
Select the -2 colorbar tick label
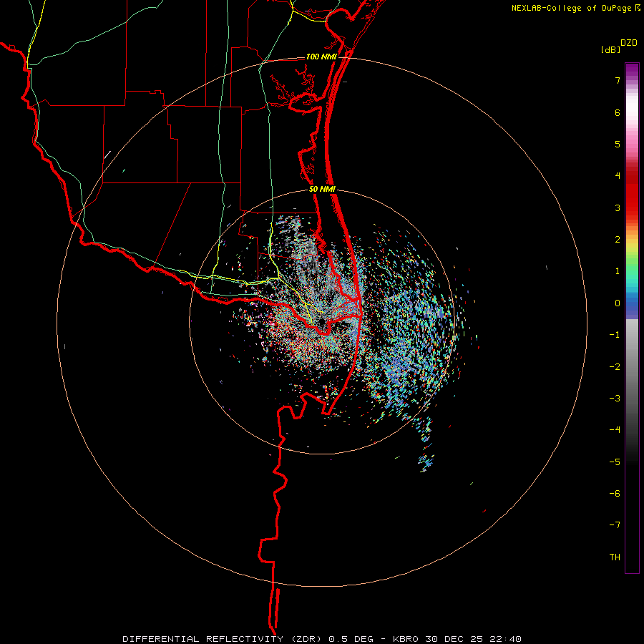pos(615,367)
